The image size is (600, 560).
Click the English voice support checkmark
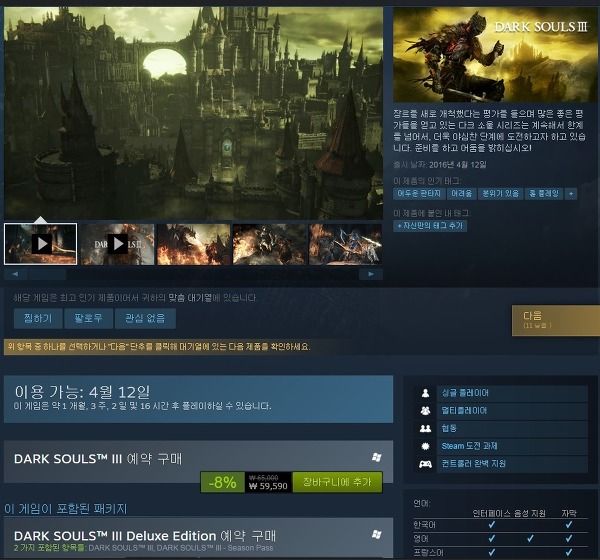pyautogui.click(x=530, y=539)
